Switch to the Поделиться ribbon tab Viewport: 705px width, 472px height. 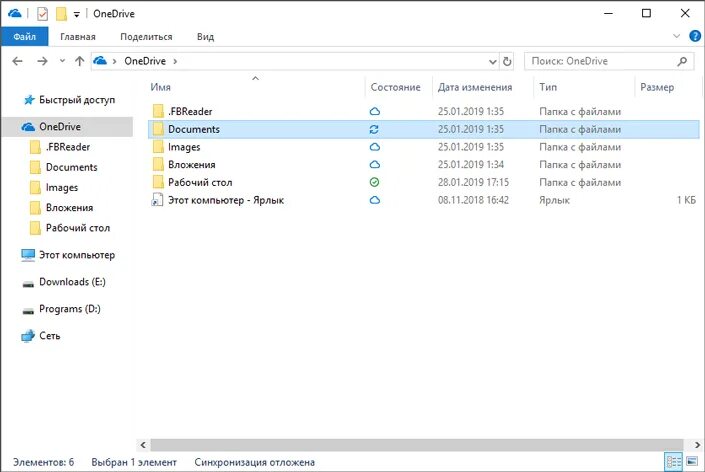[146, 37]
